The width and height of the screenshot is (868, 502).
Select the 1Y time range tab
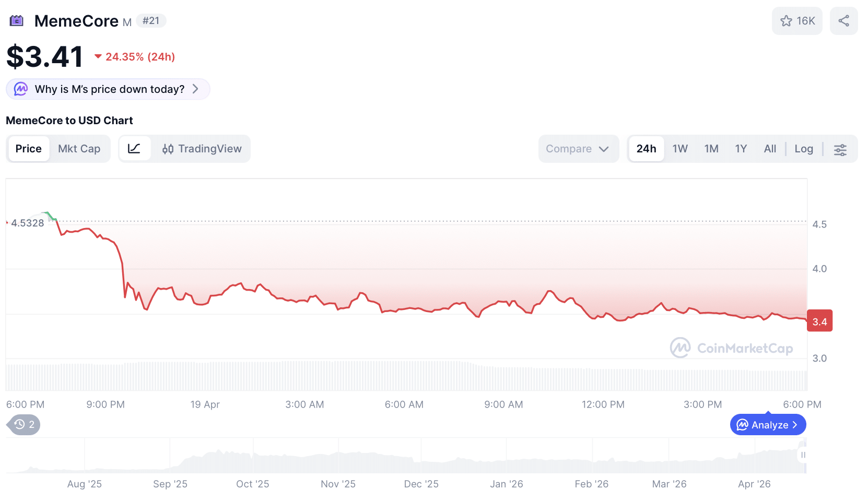coord(741,149)
